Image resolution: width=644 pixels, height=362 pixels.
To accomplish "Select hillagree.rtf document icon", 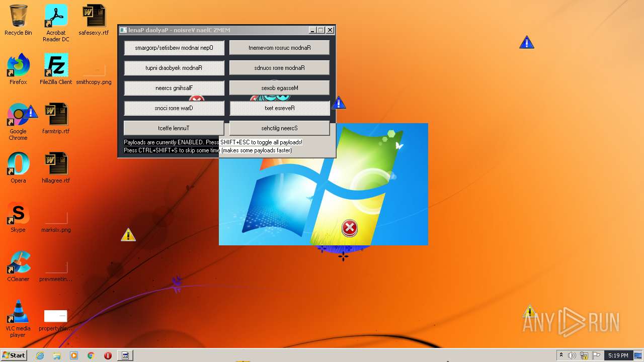I will tap(56, 167).
